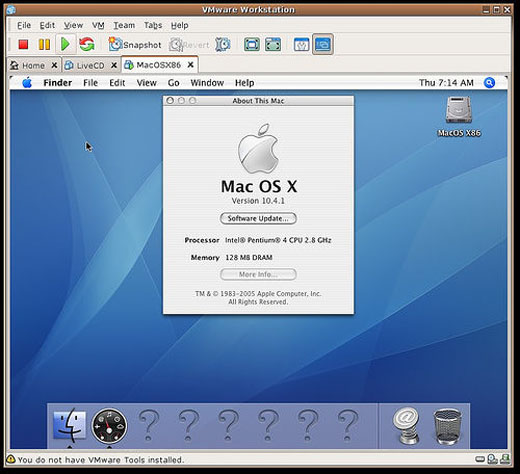
Task: Click the grayed Revert toolbar button
Action: [x=189, y=45]
